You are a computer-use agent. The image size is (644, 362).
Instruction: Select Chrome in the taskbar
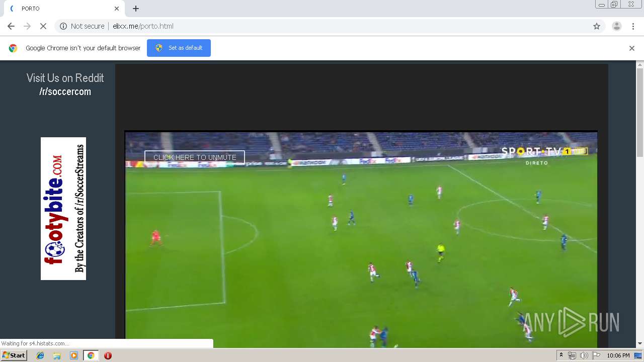(x=91, y=355)
